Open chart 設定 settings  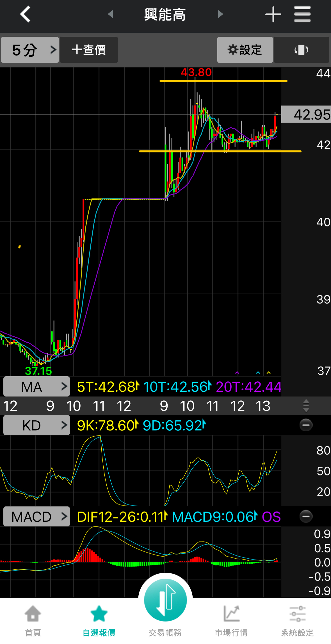245,50
